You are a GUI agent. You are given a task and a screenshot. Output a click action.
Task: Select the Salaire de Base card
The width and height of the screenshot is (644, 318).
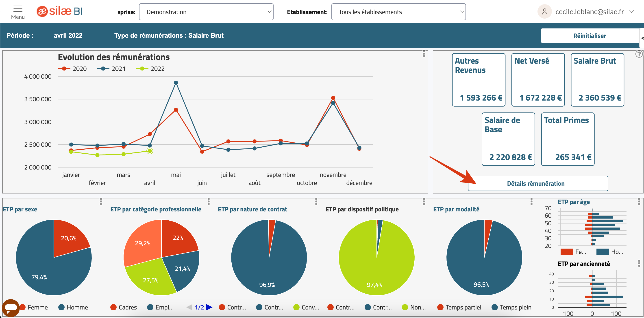click(x=508, y=139)
